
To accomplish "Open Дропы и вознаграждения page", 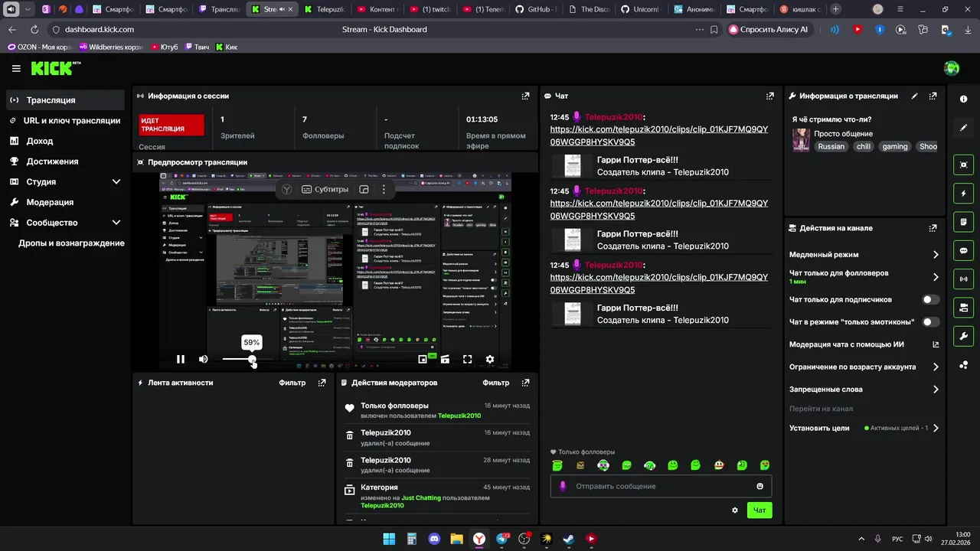I will (x=71, y=243).
